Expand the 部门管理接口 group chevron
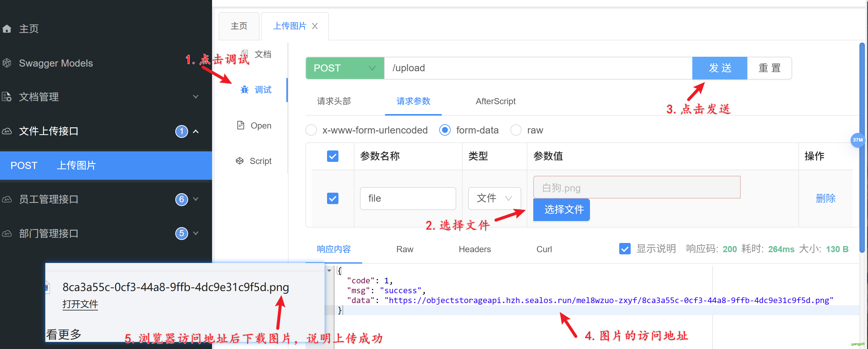Viewport: 868px width, 349px height. coord(195,233)
